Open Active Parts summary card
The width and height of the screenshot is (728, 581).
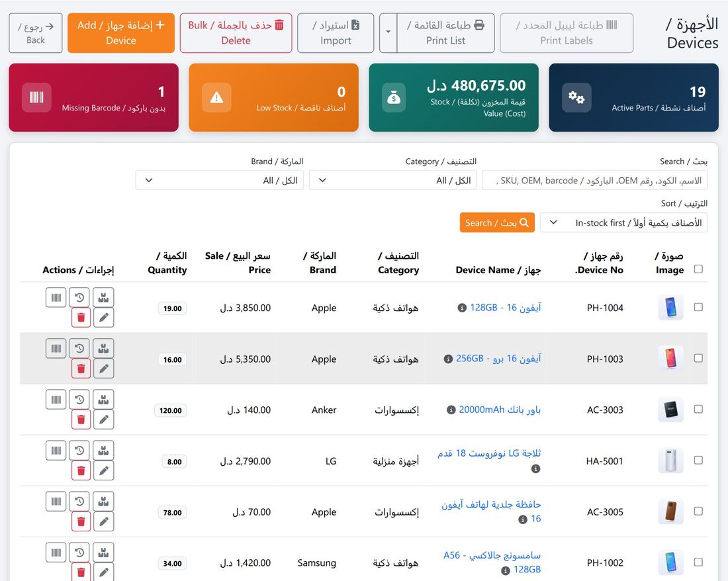click(634, 97)
